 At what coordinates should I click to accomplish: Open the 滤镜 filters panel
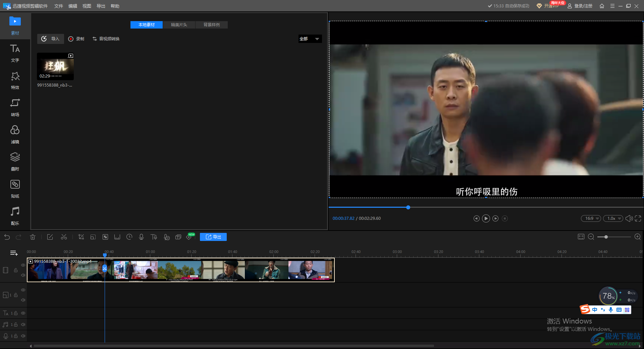pos(15,135)
